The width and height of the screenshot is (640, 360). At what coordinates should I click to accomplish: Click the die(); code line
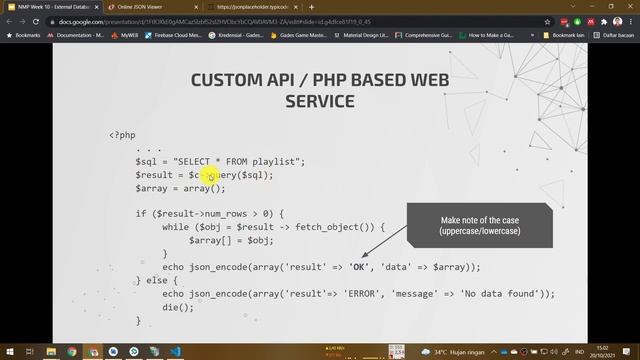(x=178, y=307)
